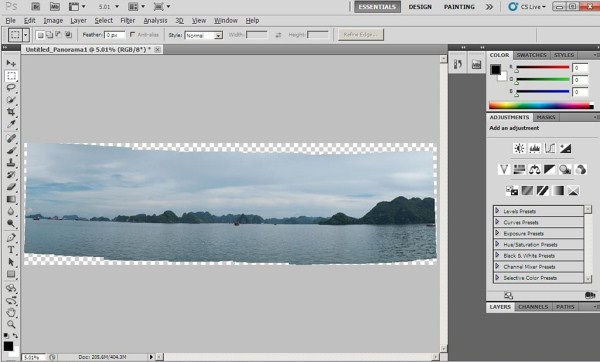This screenshot has width=600, height=362.
Task: Select the Gradient tool
Action: [11, 199]
